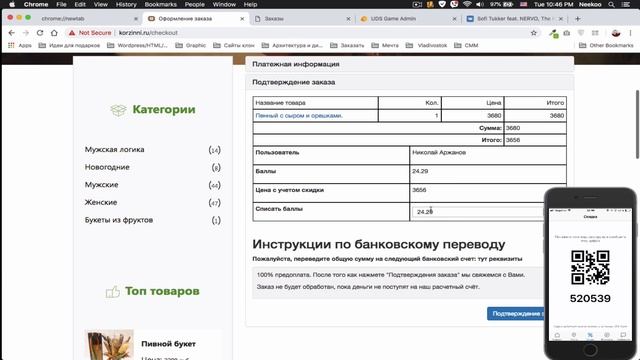
Task: Open the File menu
Action: [x=61, y=4]
